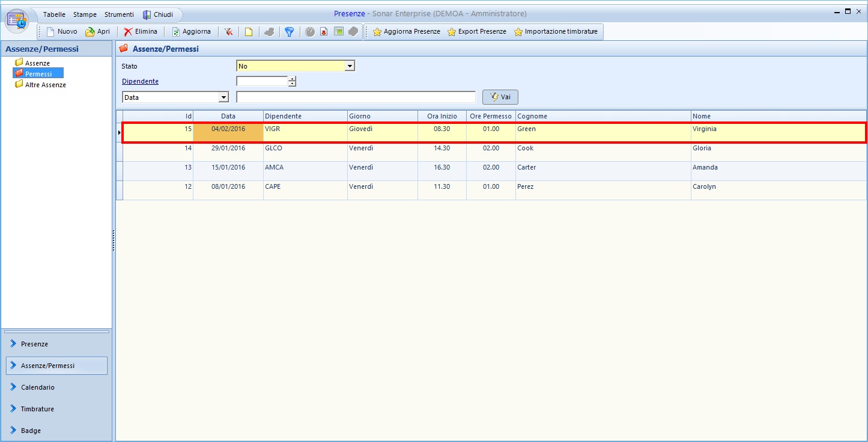
Task: Open the Tabelle menu
Action: click(54, 14)
